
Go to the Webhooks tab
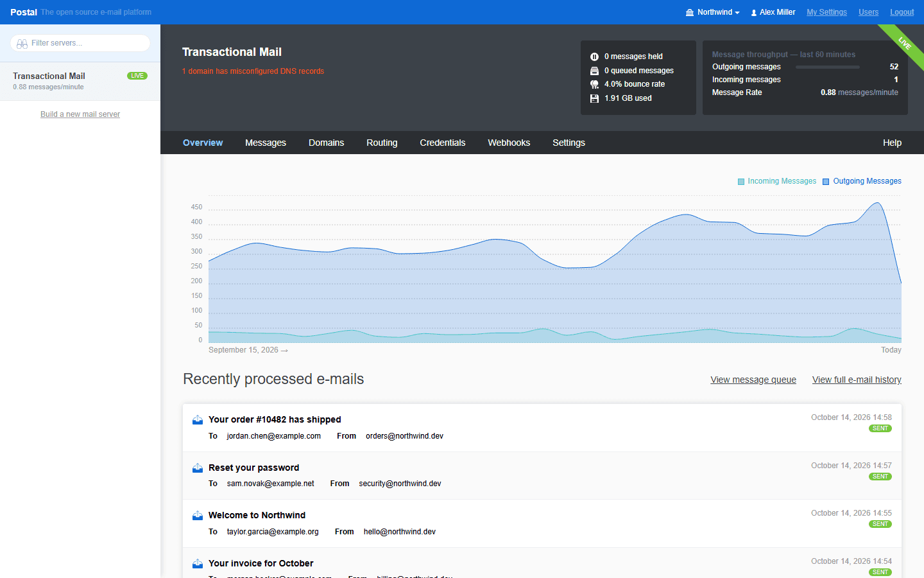[x=509, y=143]
